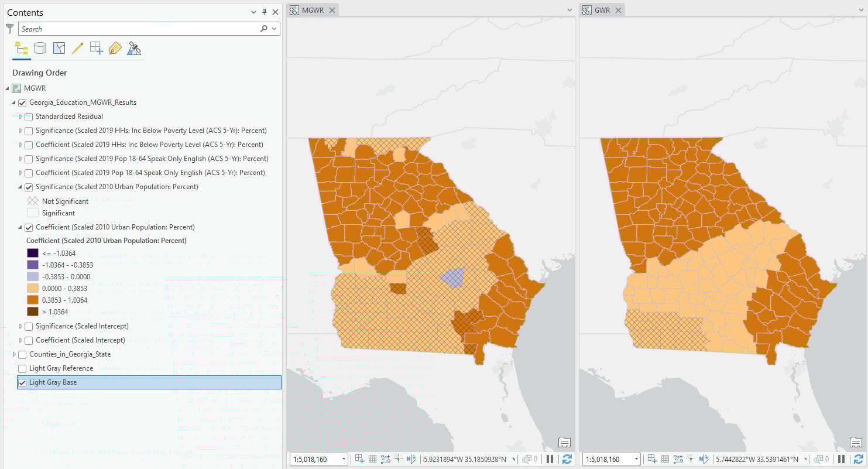This screenshot has width=868, height=469.
Task: Click the filter icon above the search box
Action: pyautogui.click(x=9, y=28)
